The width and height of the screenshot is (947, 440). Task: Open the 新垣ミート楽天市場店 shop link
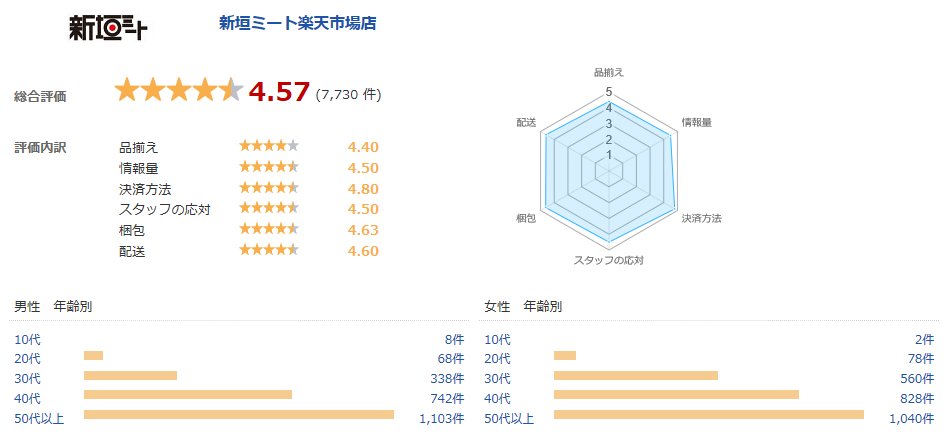(x=297, y=23)
